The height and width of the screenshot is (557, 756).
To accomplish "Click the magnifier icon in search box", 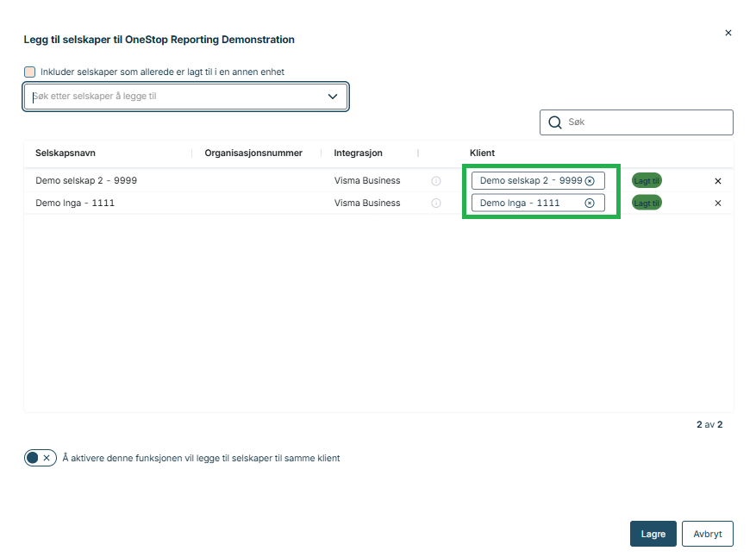I will point(554,122).
